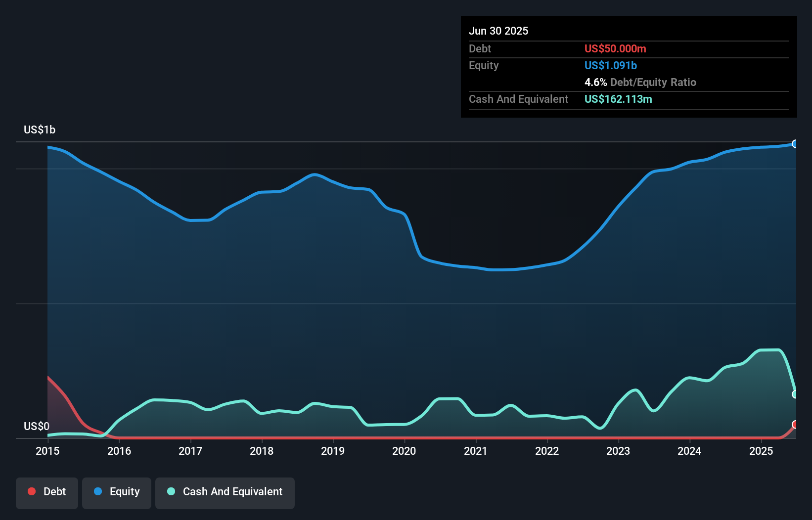Viewport: 812px width, 520px height.
Task: Click the teal Cash endpoint marker
Action: [795, 394]
